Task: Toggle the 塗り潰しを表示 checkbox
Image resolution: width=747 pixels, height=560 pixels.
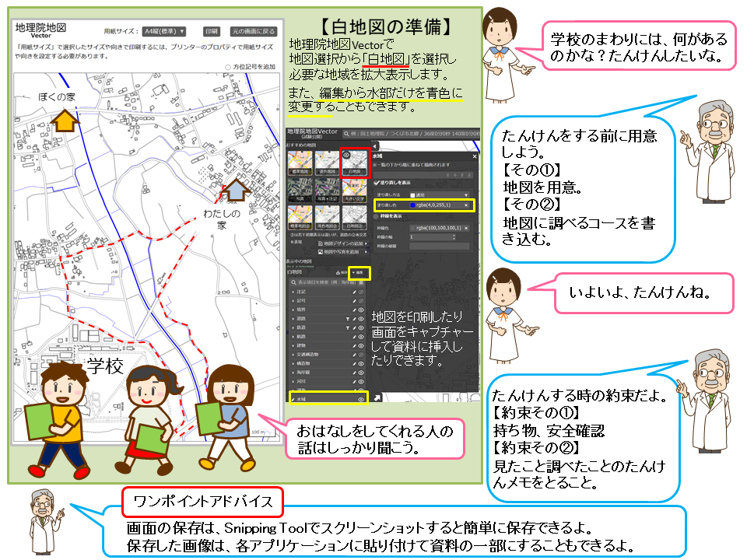Action: [377, 182]
